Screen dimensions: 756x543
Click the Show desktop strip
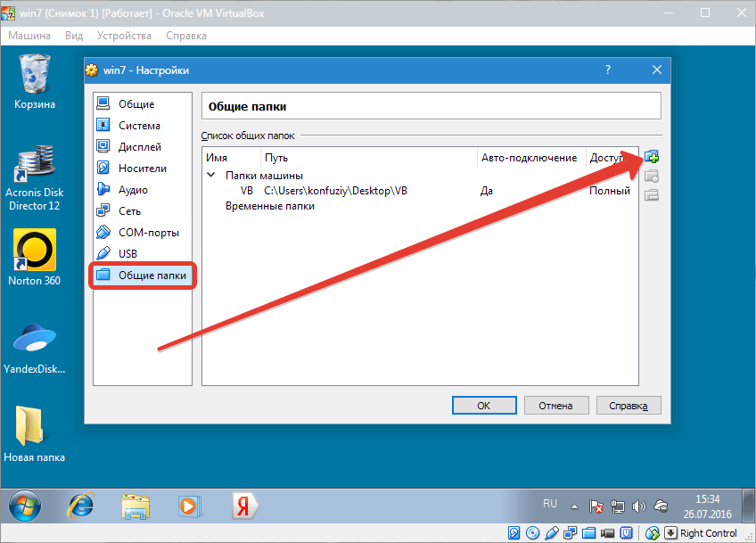(748, 506)
